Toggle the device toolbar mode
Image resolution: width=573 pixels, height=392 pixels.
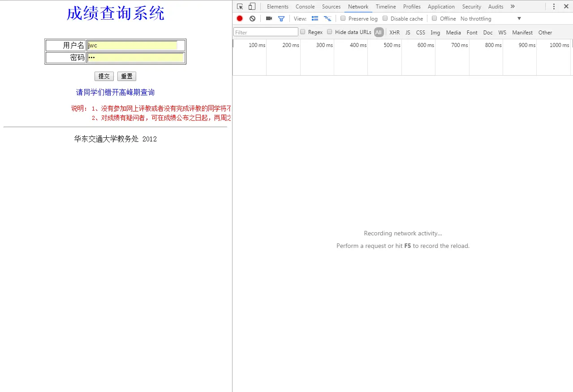click(x=252, y=6)
